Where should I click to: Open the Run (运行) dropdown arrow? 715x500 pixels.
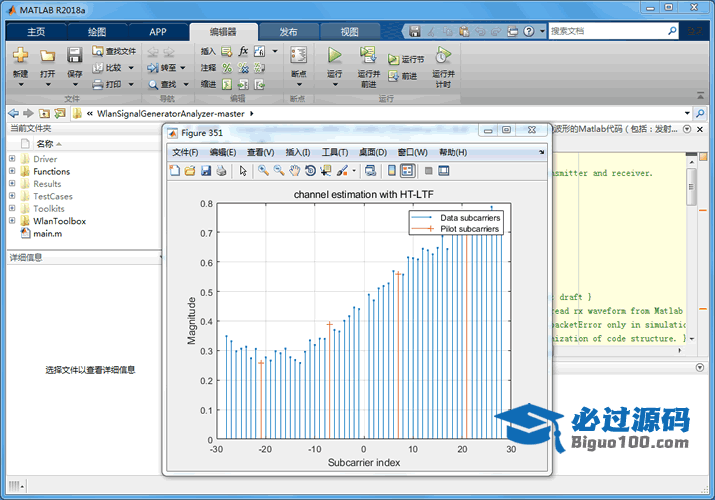[335, 85]
